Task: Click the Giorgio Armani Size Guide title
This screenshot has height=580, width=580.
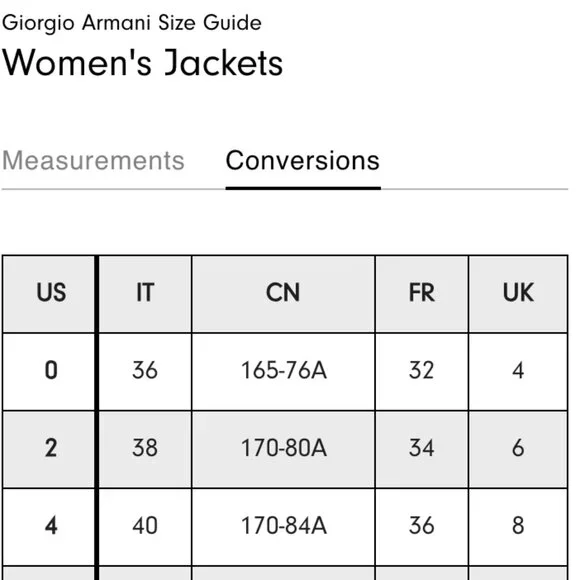Action: click(x=132, y=23)
